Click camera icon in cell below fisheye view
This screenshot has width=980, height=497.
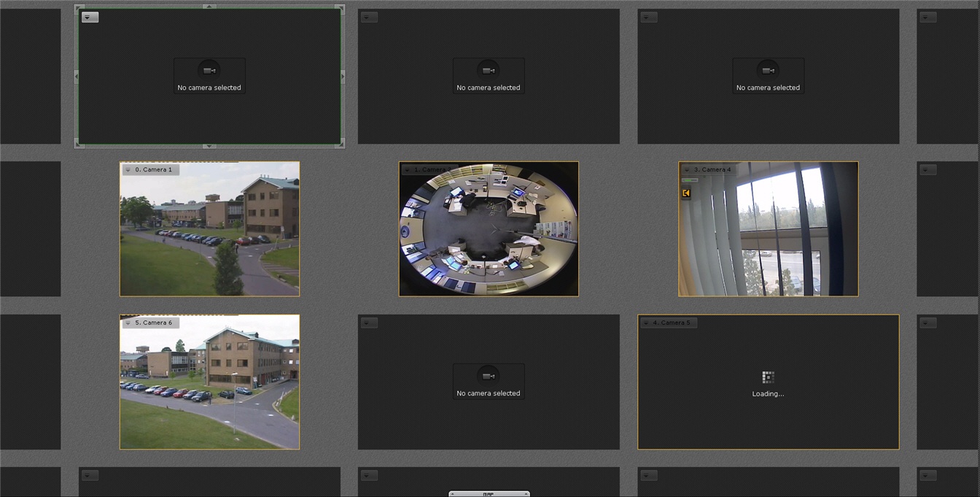pos(489,376)
